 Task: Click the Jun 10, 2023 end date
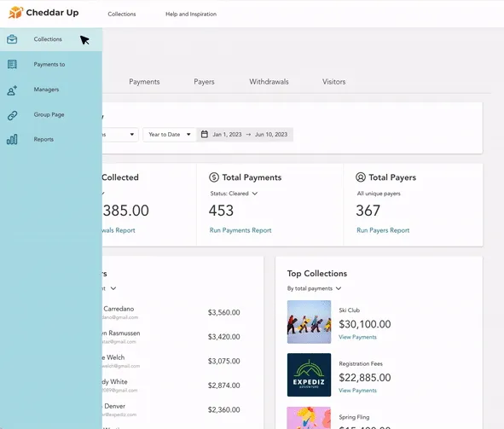pos(271,134)
